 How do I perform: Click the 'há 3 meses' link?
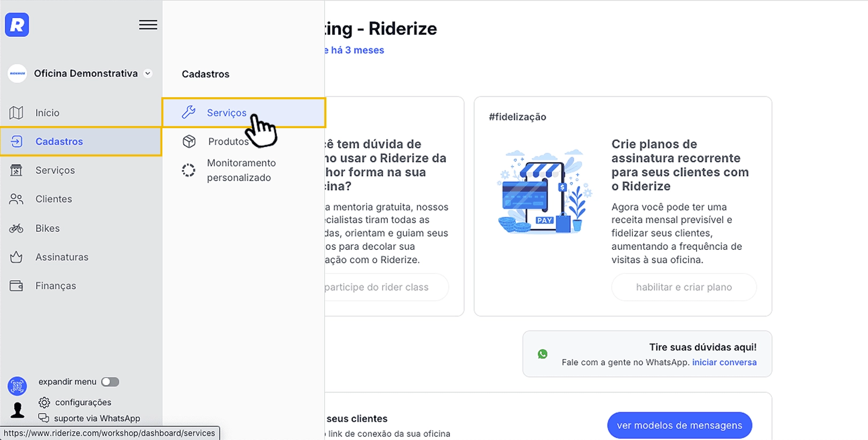pyautogui.click(x=357, y=50)
